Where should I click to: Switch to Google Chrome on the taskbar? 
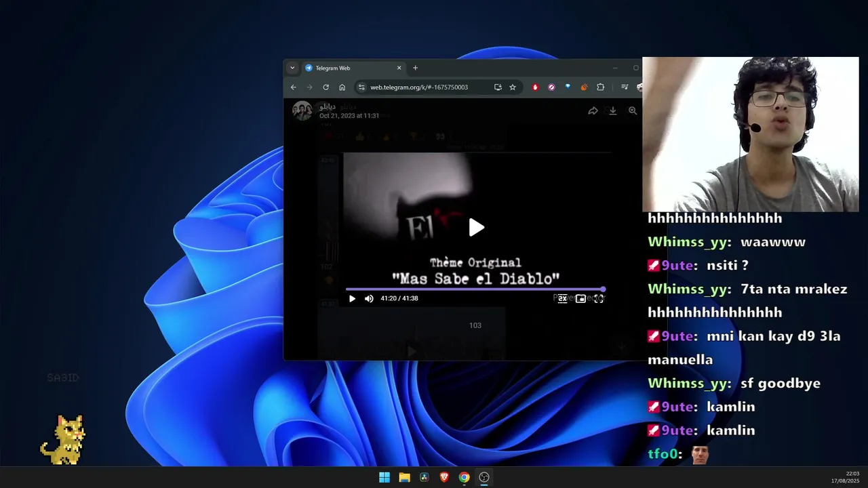(464, 477)
